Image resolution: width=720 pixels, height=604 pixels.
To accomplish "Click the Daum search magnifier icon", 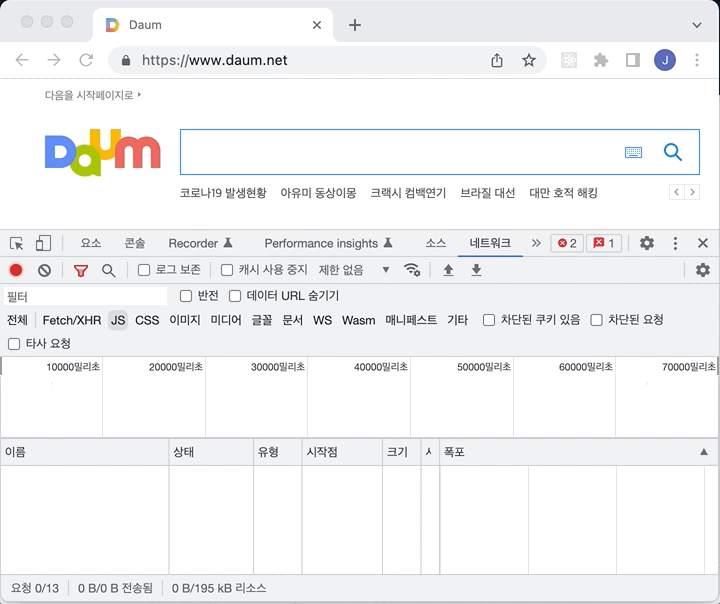I will pyautogui.click(x=673, y=152).
